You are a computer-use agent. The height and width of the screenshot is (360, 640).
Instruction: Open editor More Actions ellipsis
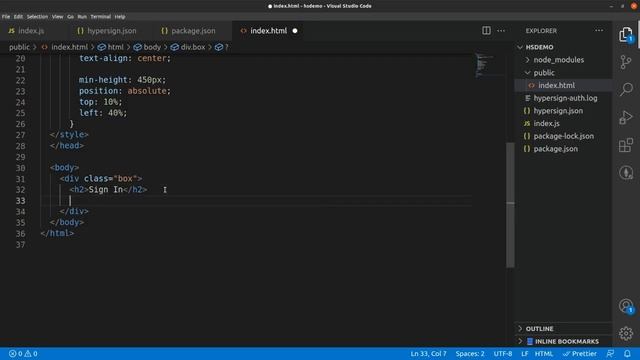[501, 31]
